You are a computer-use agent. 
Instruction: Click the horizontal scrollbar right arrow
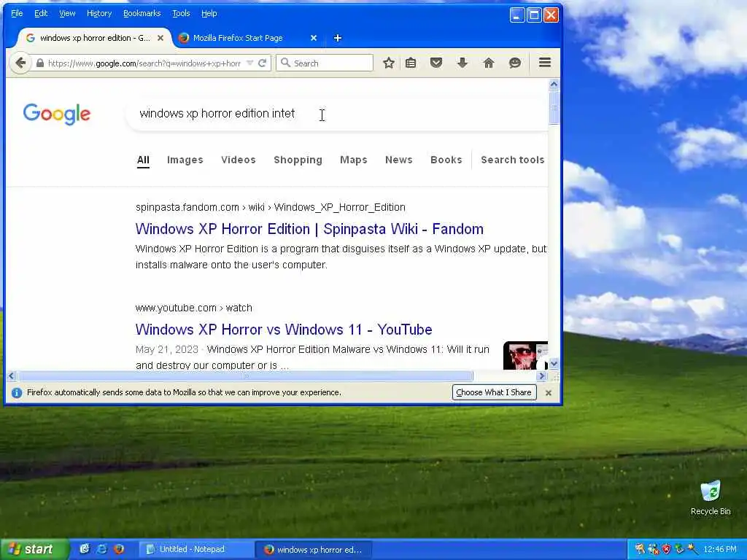(542, 376)
